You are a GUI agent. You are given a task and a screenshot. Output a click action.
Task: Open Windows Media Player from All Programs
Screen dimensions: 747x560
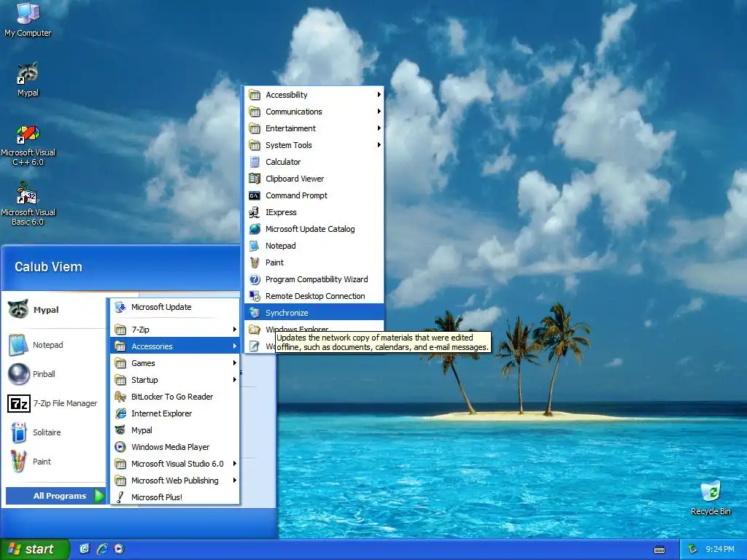tap(175, 447)
